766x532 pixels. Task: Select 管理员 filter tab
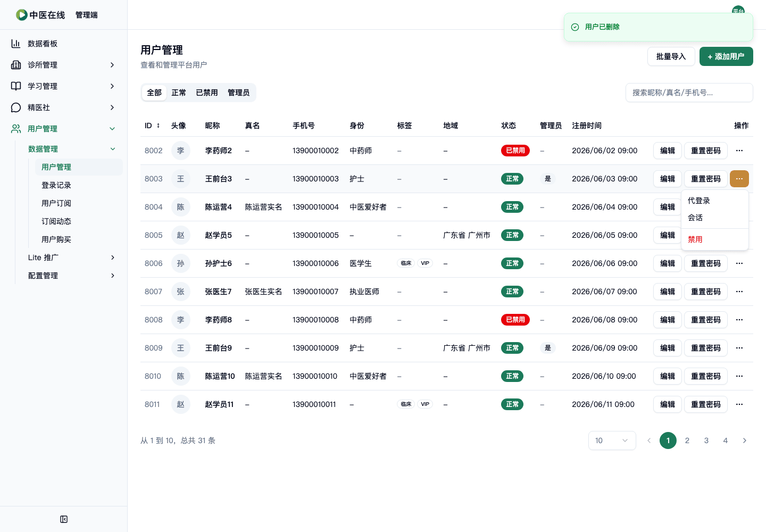pyautogui.click(x=239, y=93)
